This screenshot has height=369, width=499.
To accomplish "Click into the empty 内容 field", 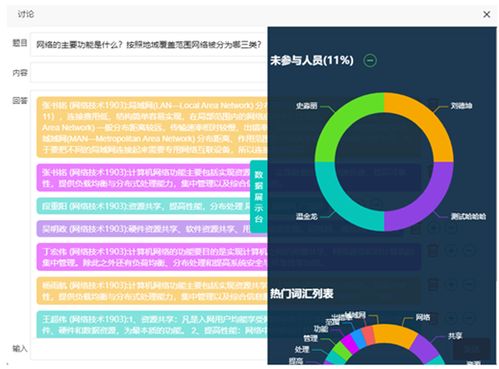I will click(149, 72).
